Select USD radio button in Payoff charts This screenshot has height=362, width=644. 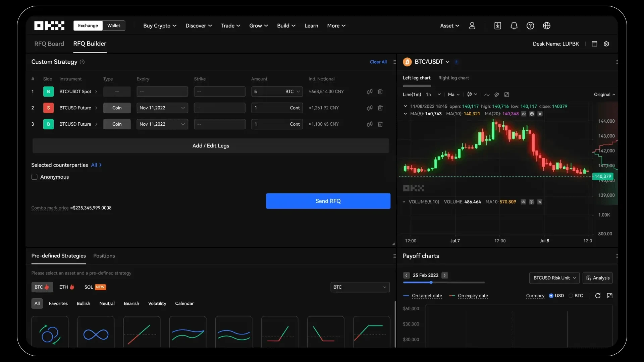pos(551,295)
